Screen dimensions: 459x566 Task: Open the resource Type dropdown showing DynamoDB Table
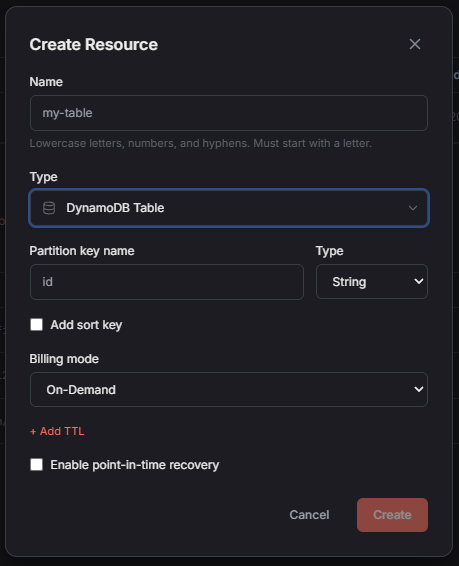pos(229,208)
